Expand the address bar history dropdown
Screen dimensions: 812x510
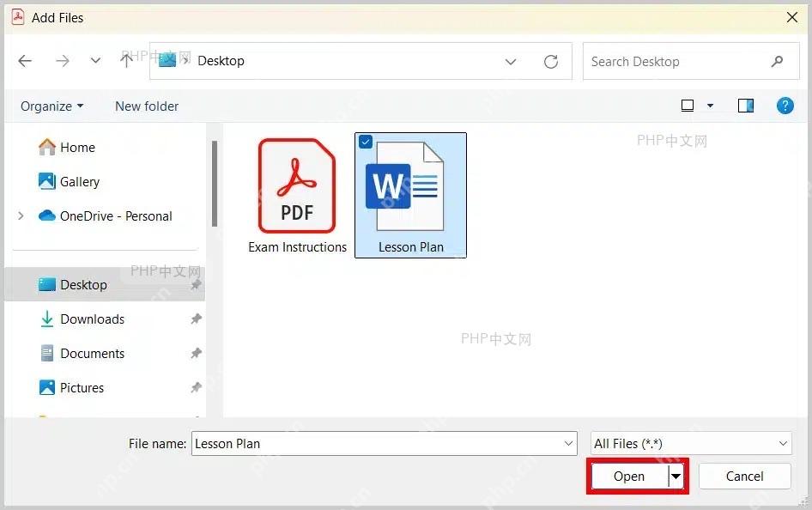coord(511,62)
